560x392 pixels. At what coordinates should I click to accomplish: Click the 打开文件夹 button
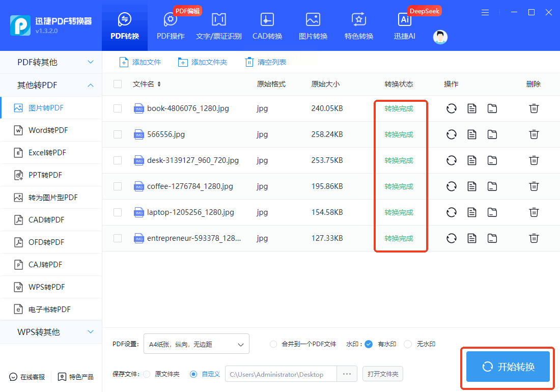pos(383,374)
